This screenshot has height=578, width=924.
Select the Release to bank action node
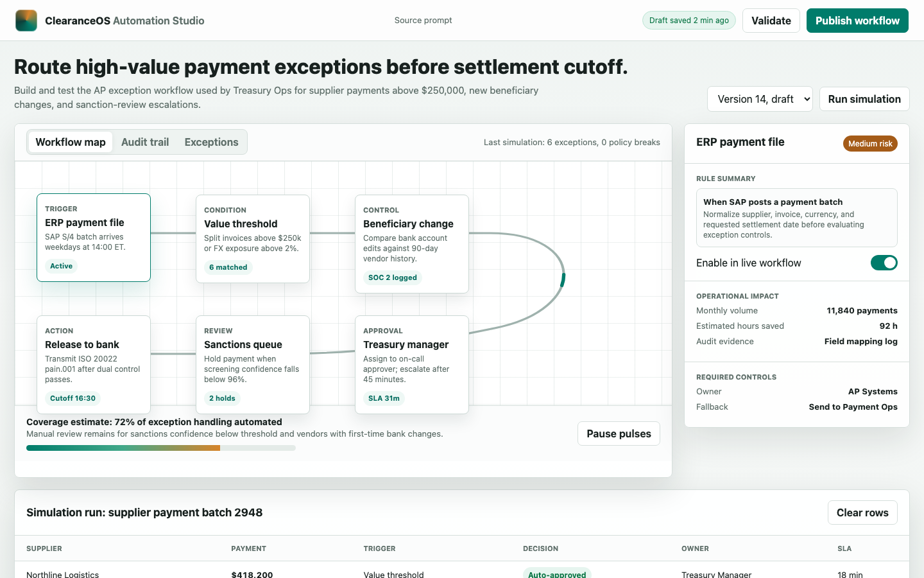(94, 365)
